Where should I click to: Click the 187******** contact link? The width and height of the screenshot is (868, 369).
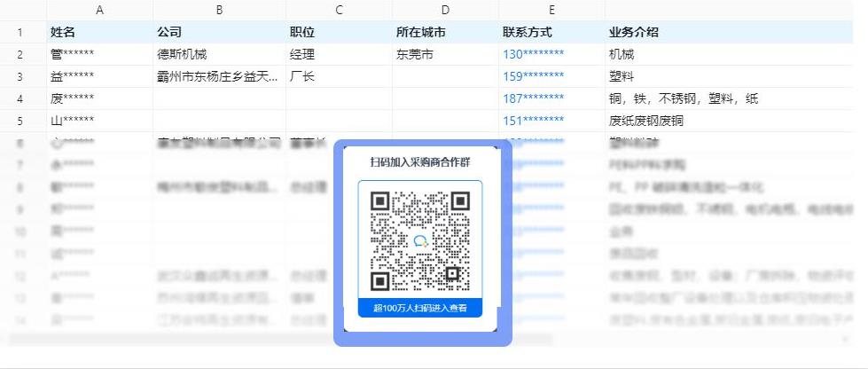point(533,98)
